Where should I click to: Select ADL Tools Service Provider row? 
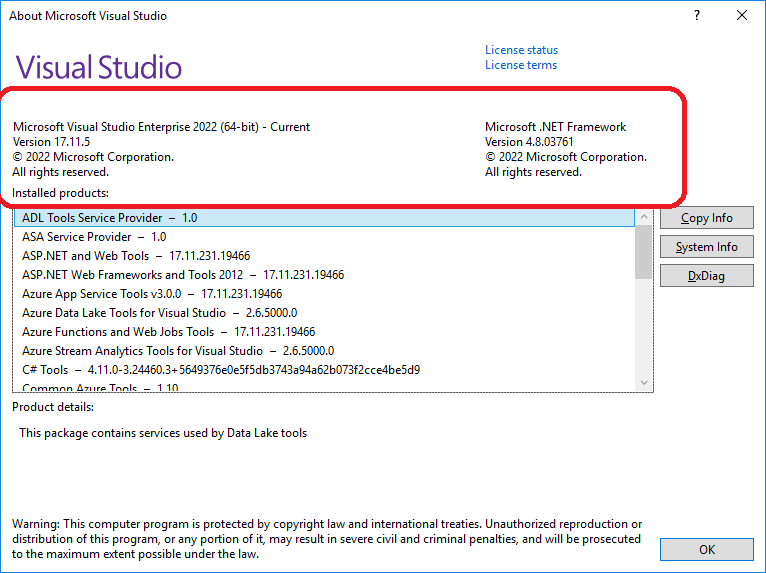pos(324,218)
